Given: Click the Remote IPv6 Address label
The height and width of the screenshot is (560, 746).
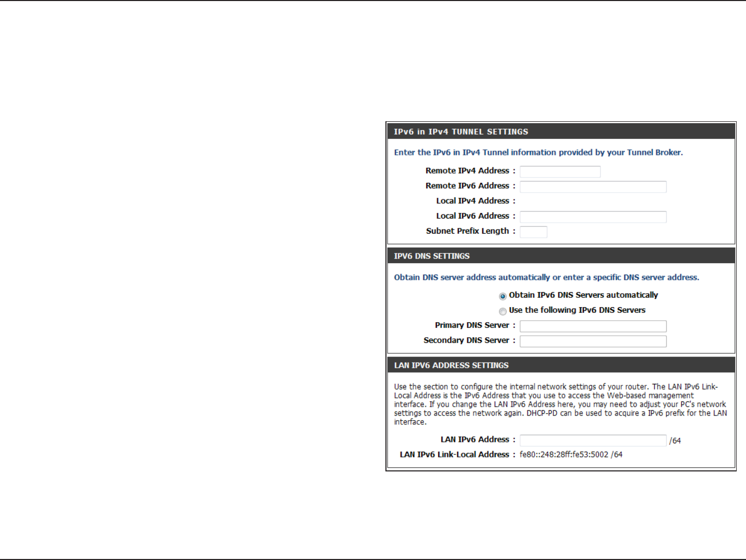Looking at the screenshot, I should click(470, 185).
